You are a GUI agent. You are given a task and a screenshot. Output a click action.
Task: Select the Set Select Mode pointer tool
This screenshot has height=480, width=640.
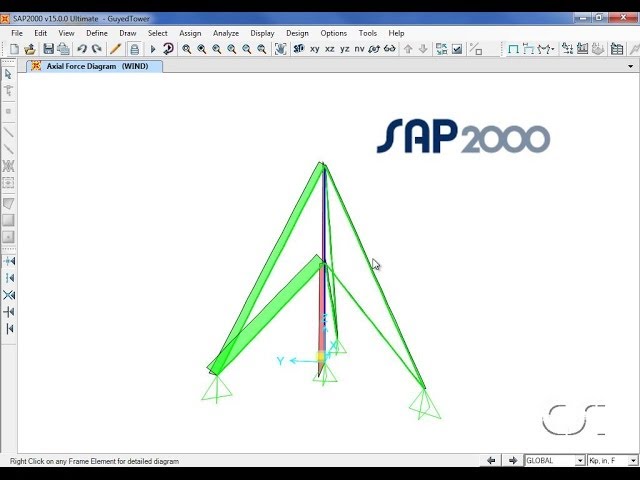click(x=8, y=74)
